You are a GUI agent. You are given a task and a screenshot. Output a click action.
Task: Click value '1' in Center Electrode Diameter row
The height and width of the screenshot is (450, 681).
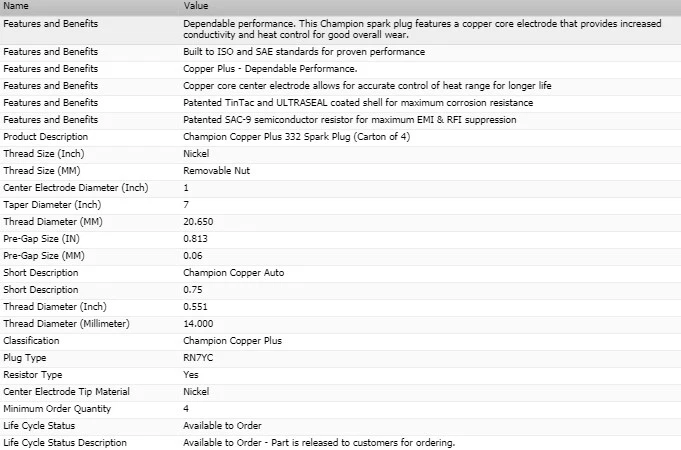point(186,188)
